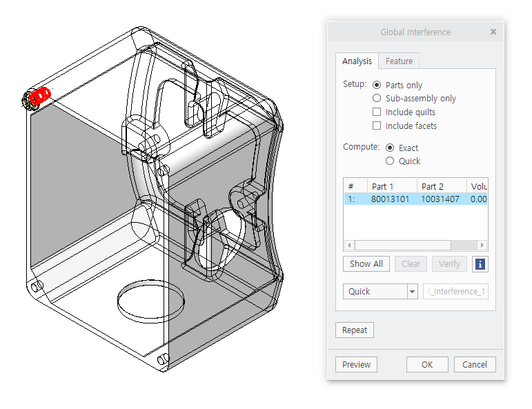Click the Preview button
Viewport: 532px width, 409px height.
coord(356,365)
